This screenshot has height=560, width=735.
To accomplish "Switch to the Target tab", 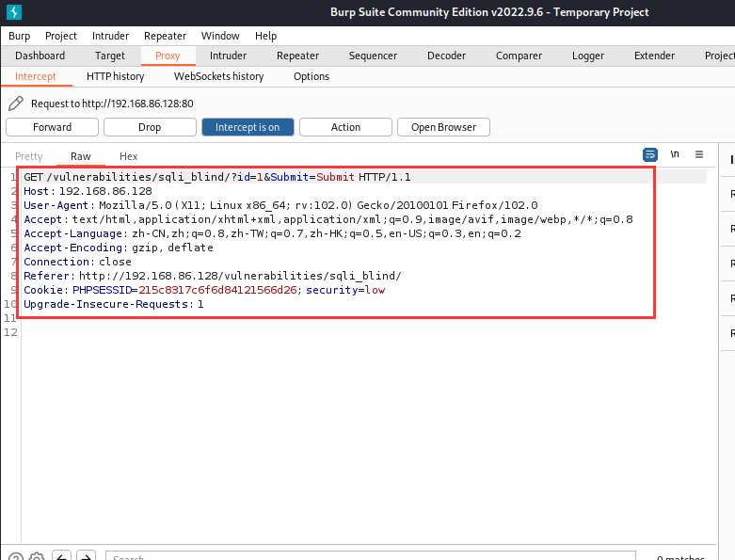I will coord(110,56).
